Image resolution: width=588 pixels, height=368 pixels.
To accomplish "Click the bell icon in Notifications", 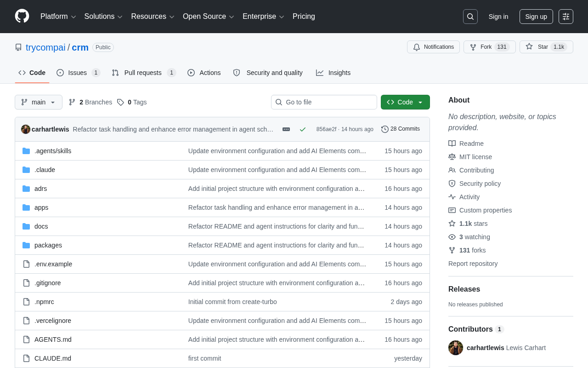I will click(417, 47).
